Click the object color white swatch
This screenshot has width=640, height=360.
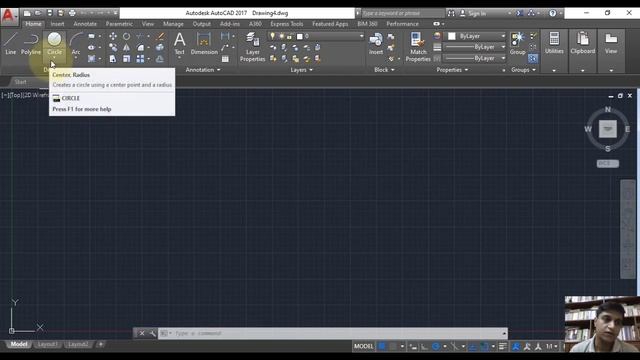coord(452,36)
